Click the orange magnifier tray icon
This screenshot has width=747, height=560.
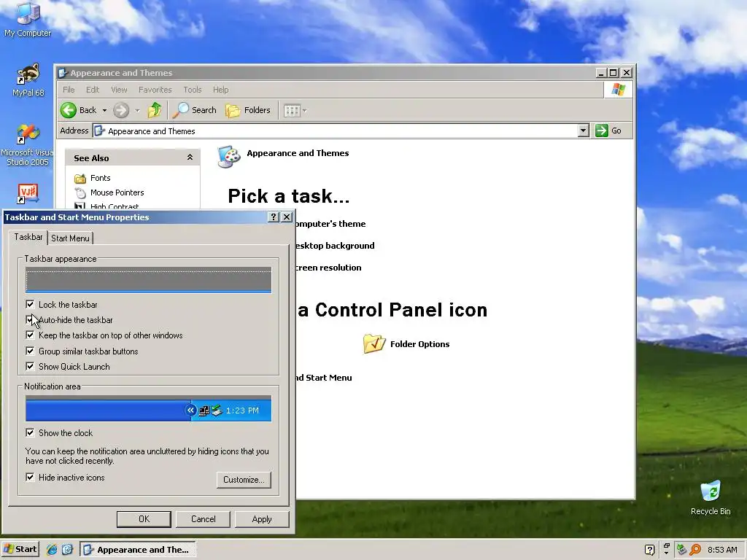coord(695,550)
